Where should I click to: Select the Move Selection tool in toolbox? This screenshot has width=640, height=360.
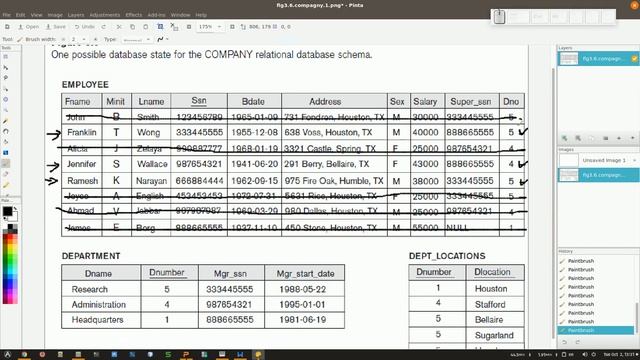[x=6, y=89]
